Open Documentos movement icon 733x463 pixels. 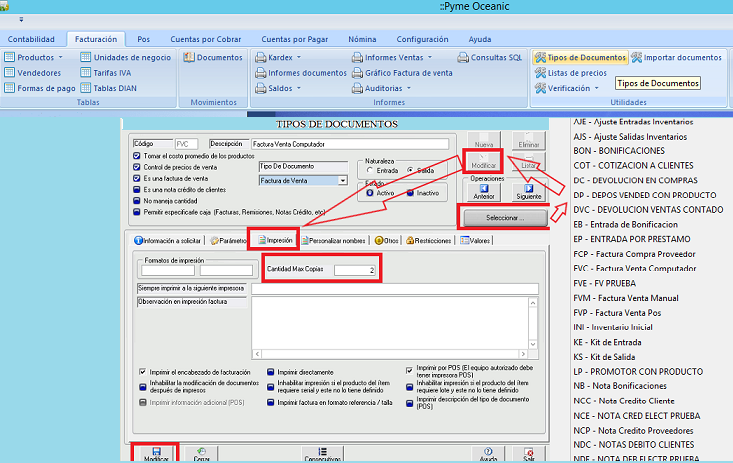[189, 58]
